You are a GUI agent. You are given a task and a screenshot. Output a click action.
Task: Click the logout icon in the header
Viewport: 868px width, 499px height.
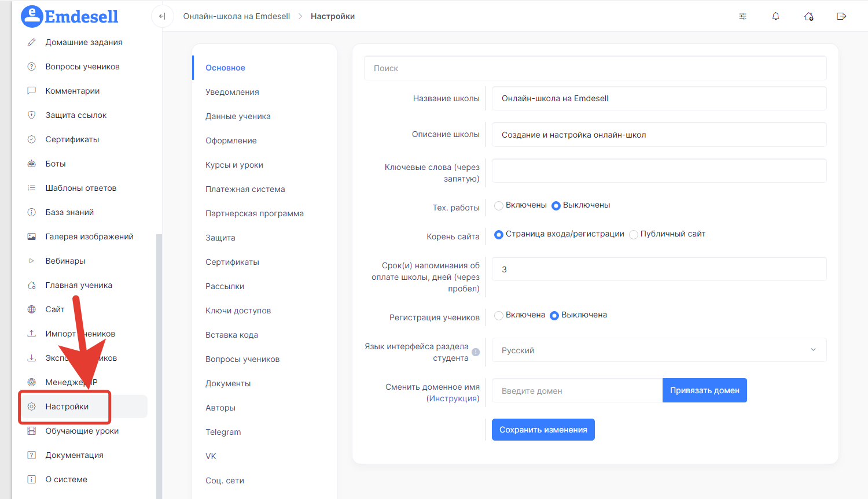coord(841,16)
